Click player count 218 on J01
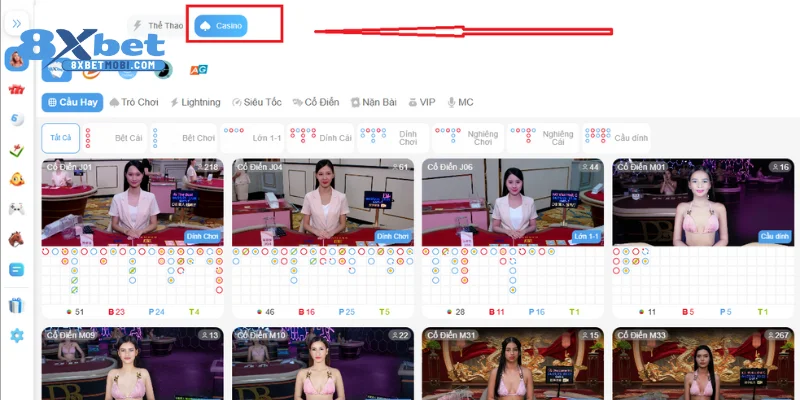This screenshot has width=800, height=400. point(210,167)
